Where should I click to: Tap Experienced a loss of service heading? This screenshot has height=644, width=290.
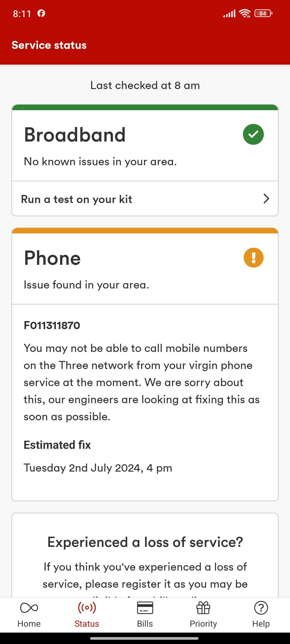[x=145, y=542]
